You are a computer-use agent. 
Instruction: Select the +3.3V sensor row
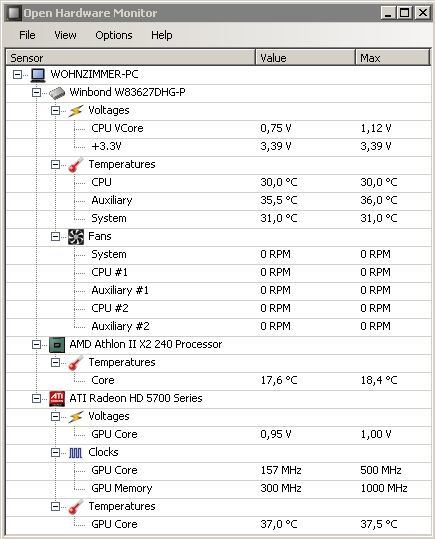tap(218, 146)
